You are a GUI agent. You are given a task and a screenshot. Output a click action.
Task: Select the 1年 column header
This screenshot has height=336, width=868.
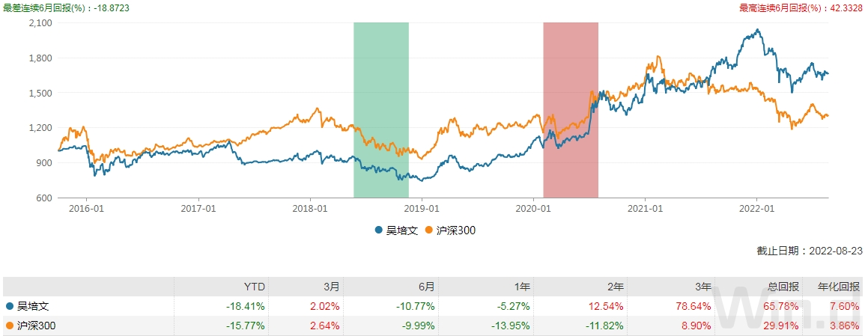[521, 287]
